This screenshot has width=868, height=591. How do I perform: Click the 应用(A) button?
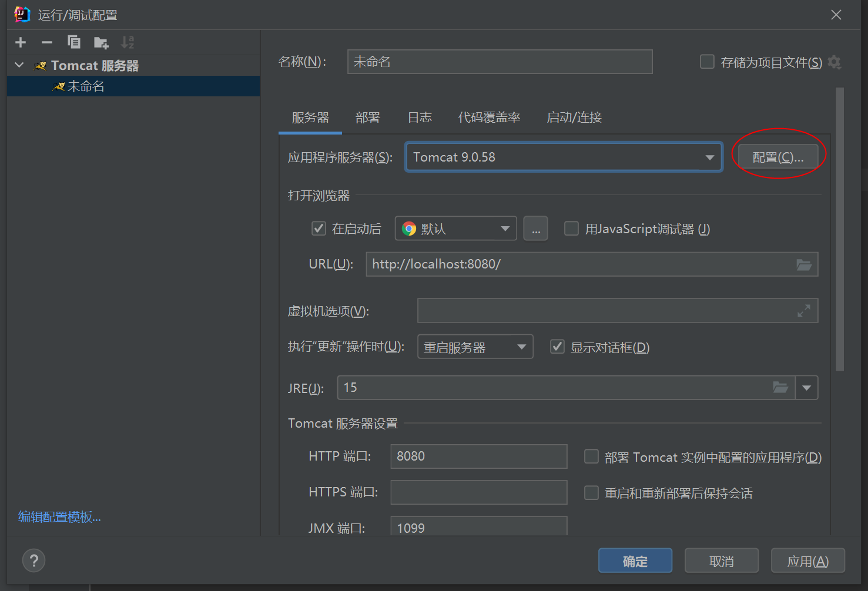(808, 560)
